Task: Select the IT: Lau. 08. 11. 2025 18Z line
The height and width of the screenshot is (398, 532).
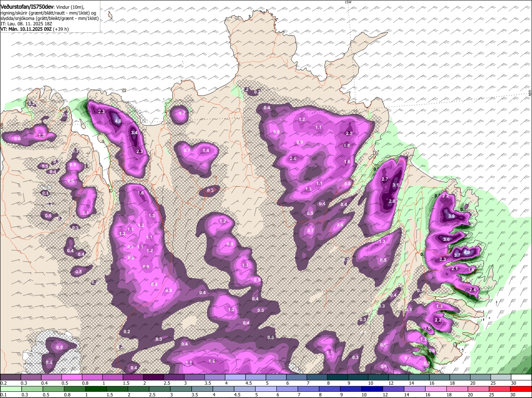Action: (x=25, y=24)
